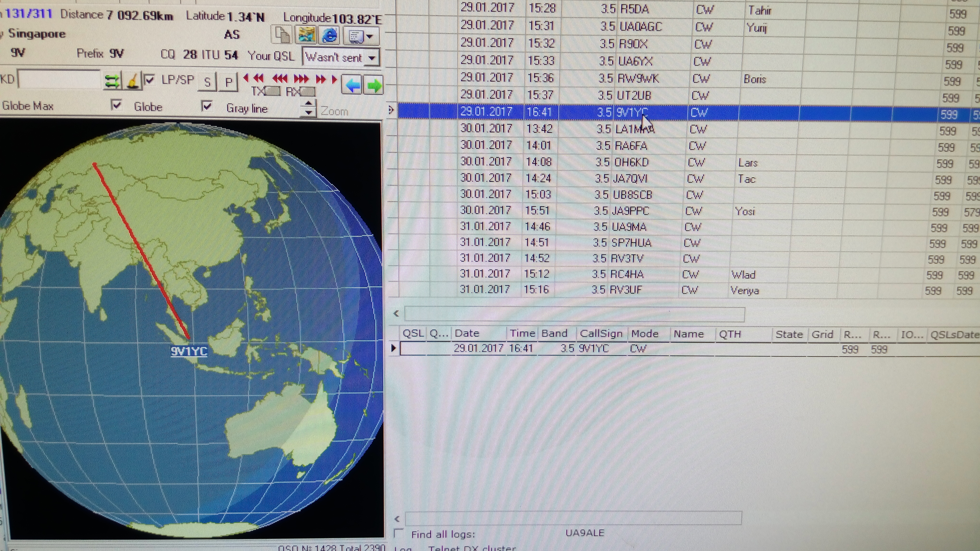Click the green swap arrows icon
Image resolution: width=980 pixels, height=551 pixels.
(x=112, y=81)
